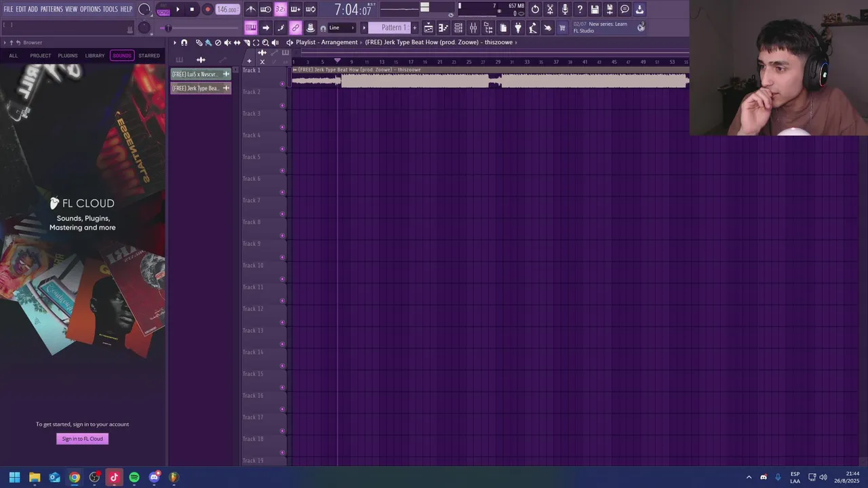The width and height of the screenshot is (868, 488).
Task: Toggle the 3-2-1 countdown before recording
Action: point(281,9)
